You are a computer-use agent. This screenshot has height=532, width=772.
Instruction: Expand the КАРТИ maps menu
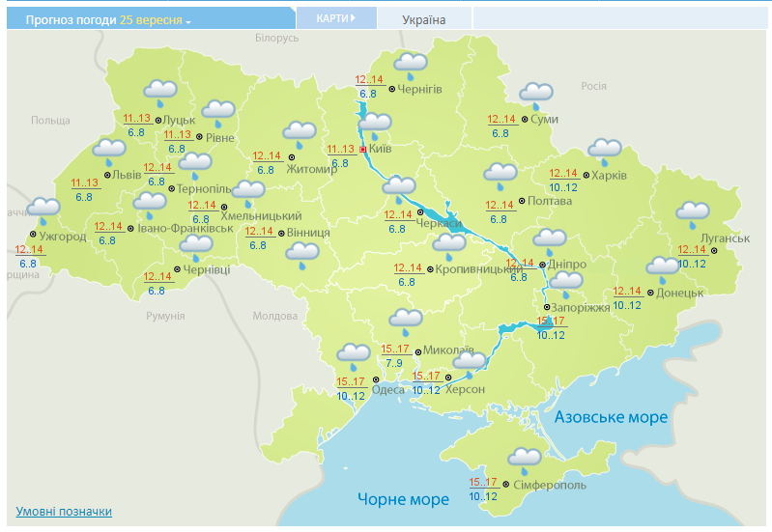(x=334, y=18)
